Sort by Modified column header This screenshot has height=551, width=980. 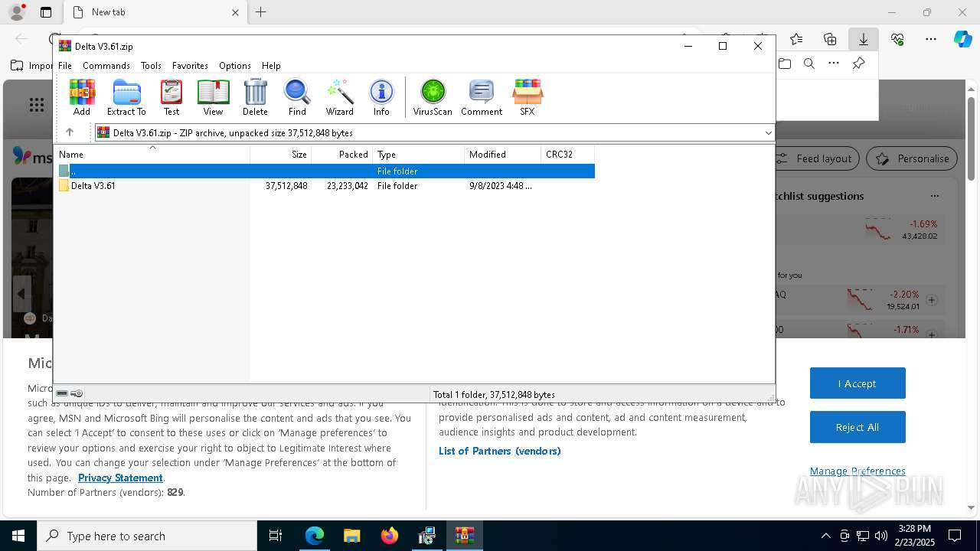pyautogui.click(x=503, y=155)
